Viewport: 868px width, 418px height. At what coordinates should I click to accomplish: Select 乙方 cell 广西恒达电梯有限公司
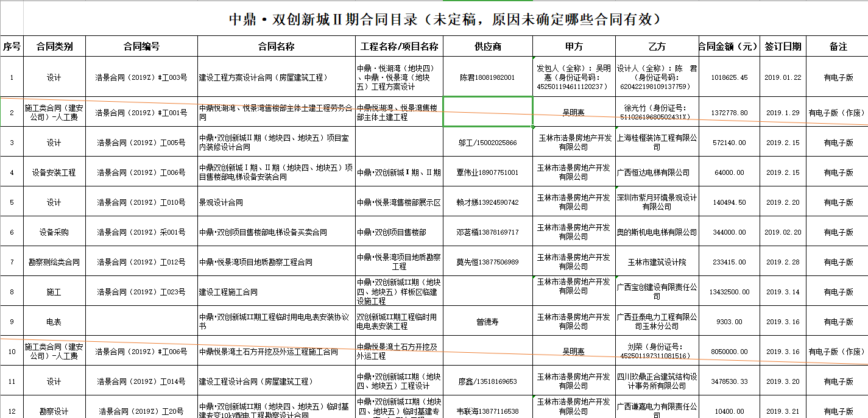coord(657,172)
